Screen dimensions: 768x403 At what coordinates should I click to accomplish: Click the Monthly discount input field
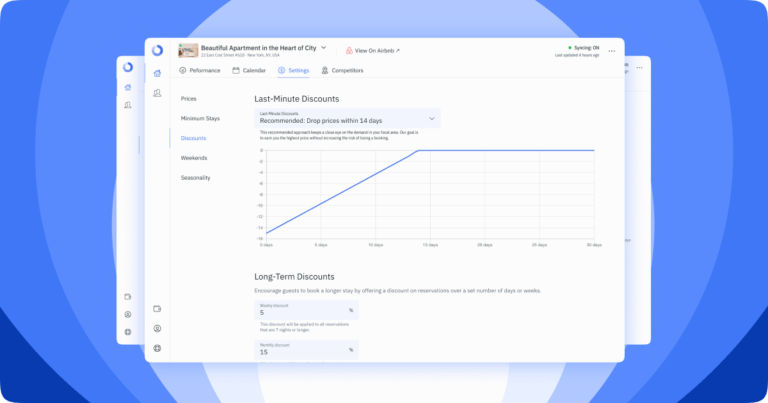[307, 350]
